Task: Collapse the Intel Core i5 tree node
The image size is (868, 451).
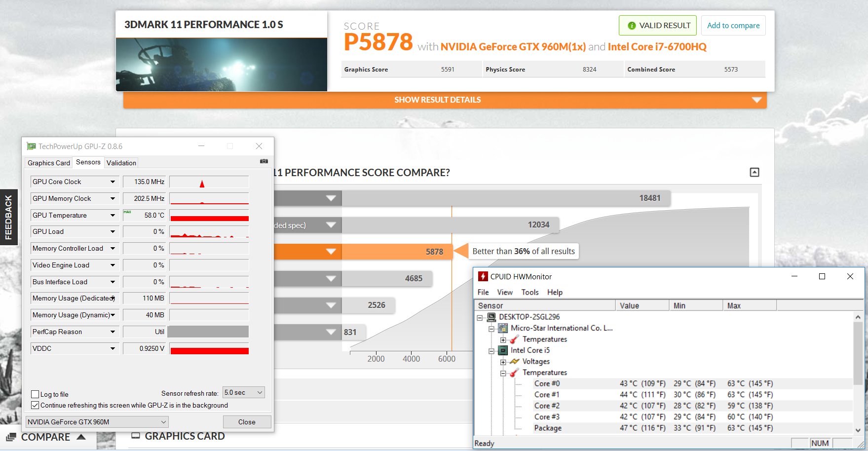Action: click(491, 351)
